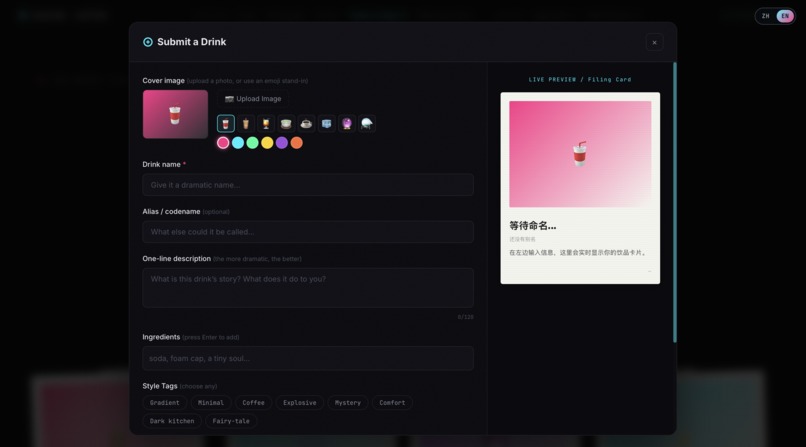Choose the last white emoji in the row
Image resolution: width=806 pixels, height=447 pixels.
(x=367, y=124)
